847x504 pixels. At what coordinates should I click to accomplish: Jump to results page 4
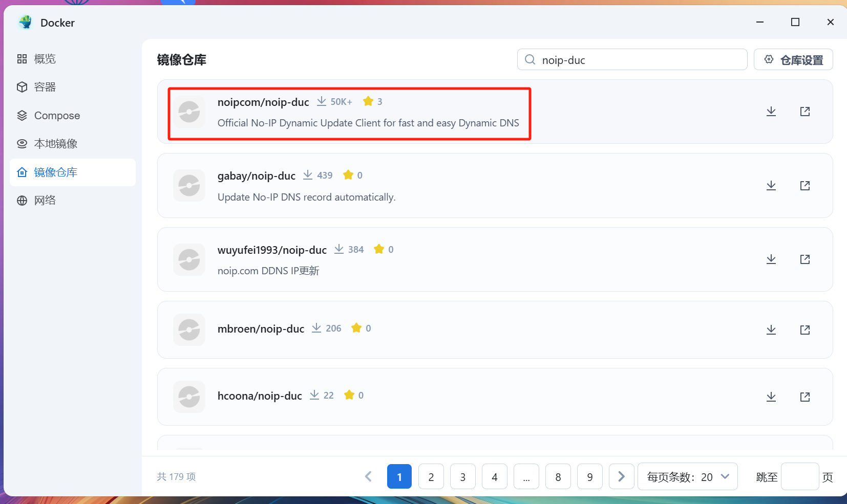pyautogui.click(x=495, y=476)
